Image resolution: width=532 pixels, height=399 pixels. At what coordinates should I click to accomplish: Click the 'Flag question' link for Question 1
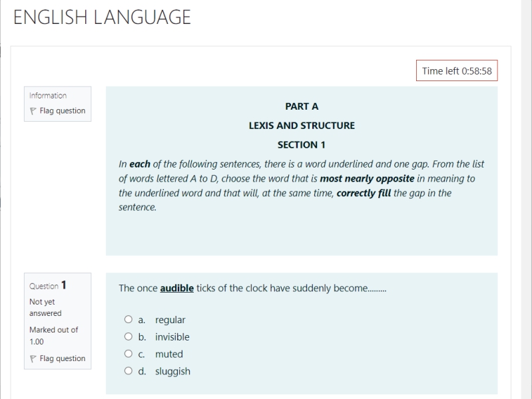[x=62, y=358]
